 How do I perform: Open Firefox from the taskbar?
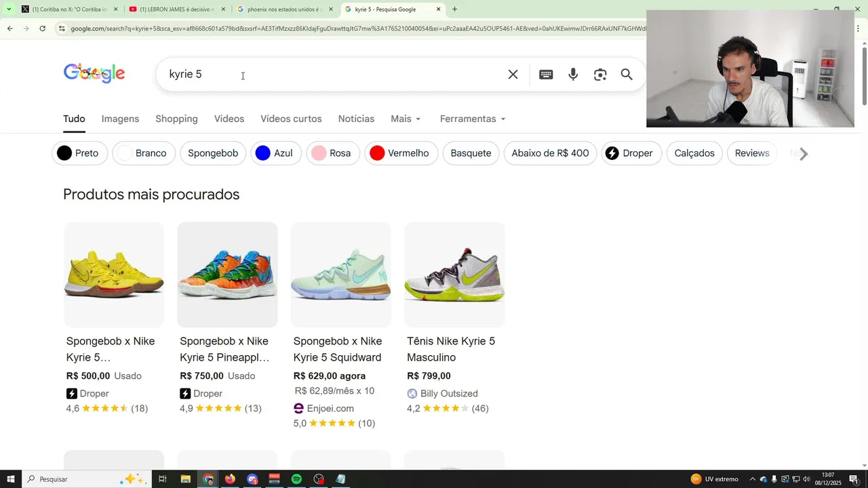pyautogui.click(x=230, y=479)
